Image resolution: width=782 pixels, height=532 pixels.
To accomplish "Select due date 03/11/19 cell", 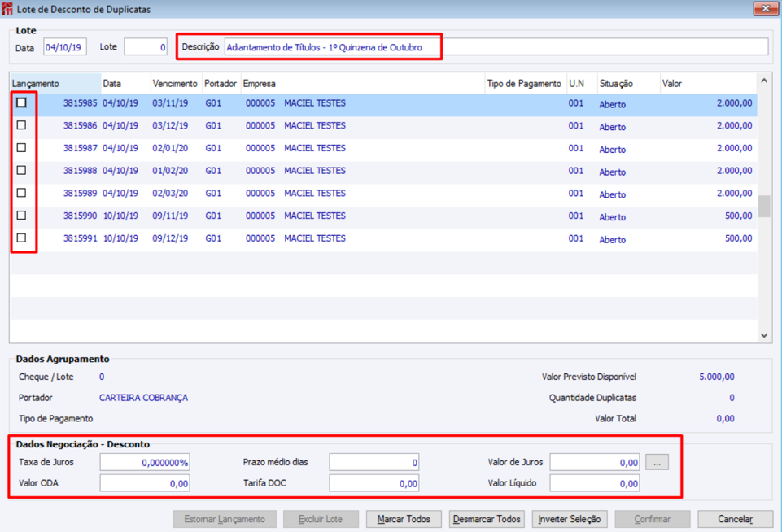I will point(170,103).
